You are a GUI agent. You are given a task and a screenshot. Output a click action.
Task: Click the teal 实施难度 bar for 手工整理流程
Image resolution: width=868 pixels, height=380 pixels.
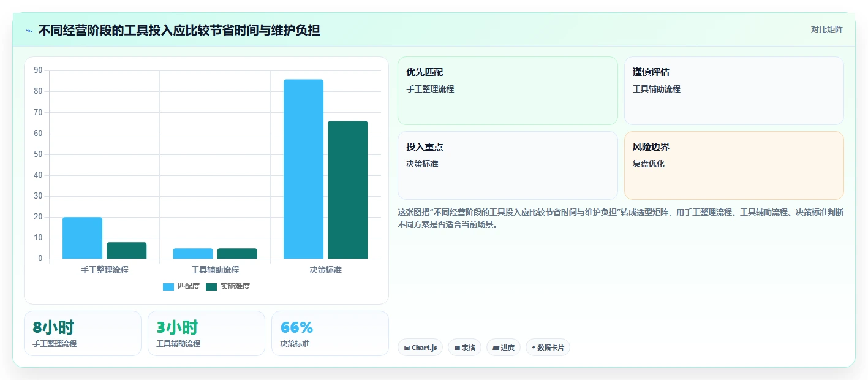[x=127, y=250]
